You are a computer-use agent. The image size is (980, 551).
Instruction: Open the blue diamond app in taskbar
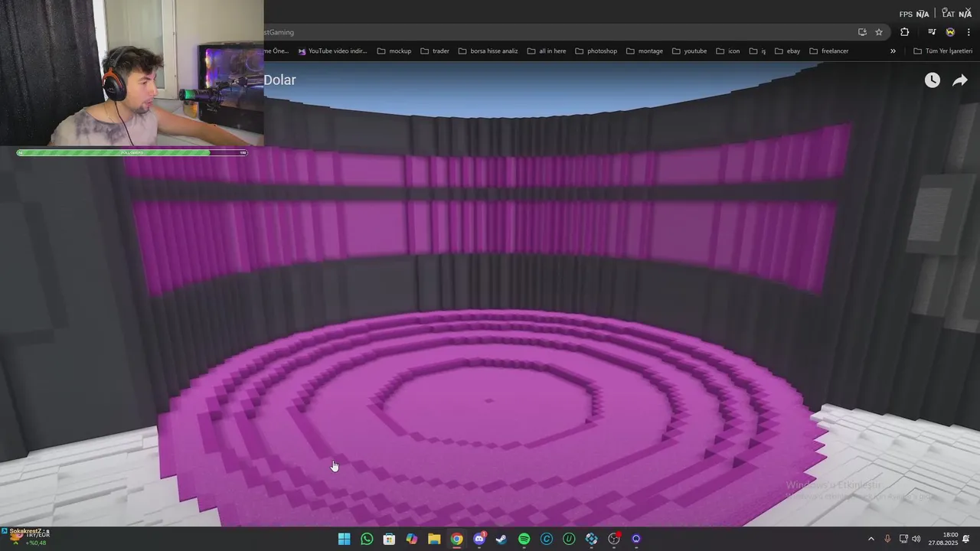591,539
